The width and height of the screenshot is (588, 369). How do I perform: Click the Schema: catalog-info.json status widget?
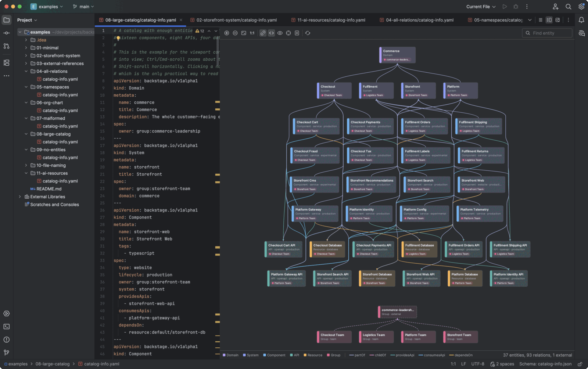(545, 364)
